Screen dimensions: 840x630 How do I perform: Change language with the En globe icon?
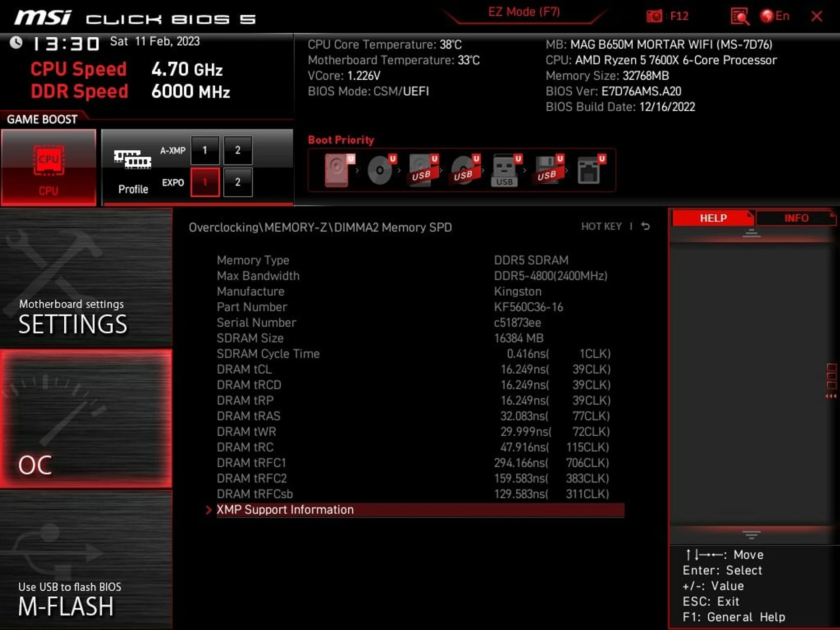(775, 16)
